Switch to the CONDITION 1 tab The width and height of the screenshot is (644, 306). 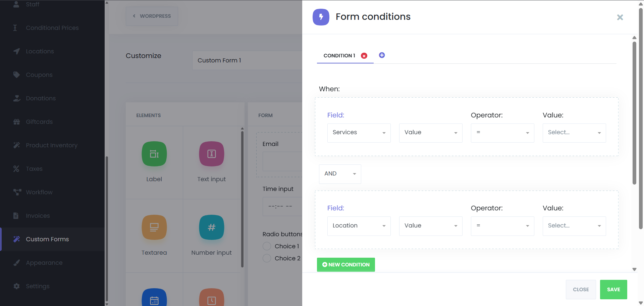coord(339,56)
